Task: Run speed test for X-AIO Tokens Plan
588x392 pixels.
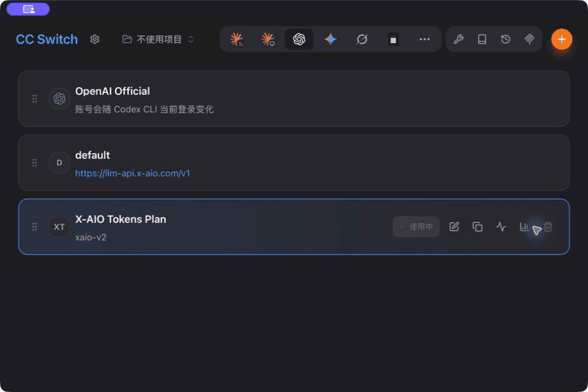Action: pyautogui.click(x=501, y=227)
